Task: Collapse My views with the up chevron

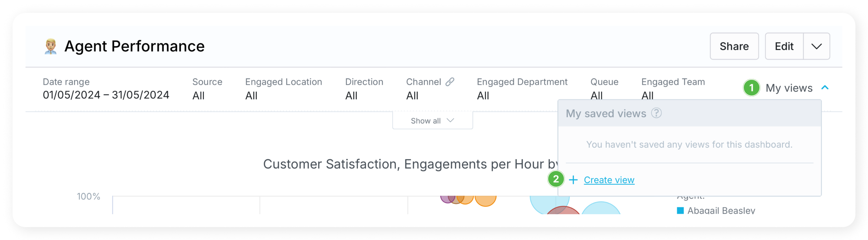Action: (825, 88)
